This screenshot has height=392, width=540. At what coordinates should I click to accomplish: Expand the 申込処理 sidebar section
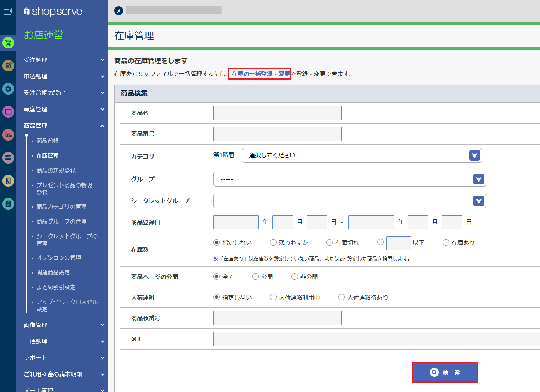coord(62,76)
